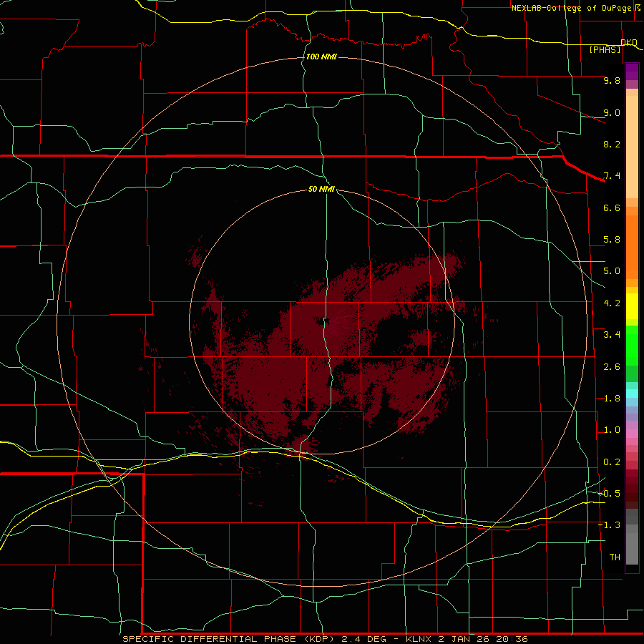Click the 6.6 value on the color scale
The image size is (644, 644).
point(612,208)
